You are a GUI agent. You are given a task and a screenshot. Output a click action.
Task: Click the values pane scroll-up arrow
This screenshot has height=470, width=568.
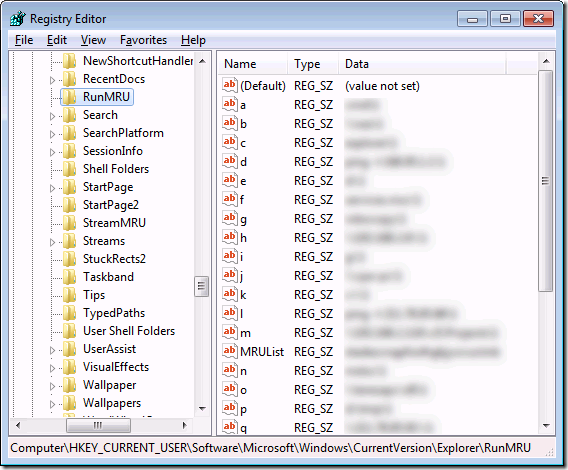pyautogui.click(x=546, y=61)
